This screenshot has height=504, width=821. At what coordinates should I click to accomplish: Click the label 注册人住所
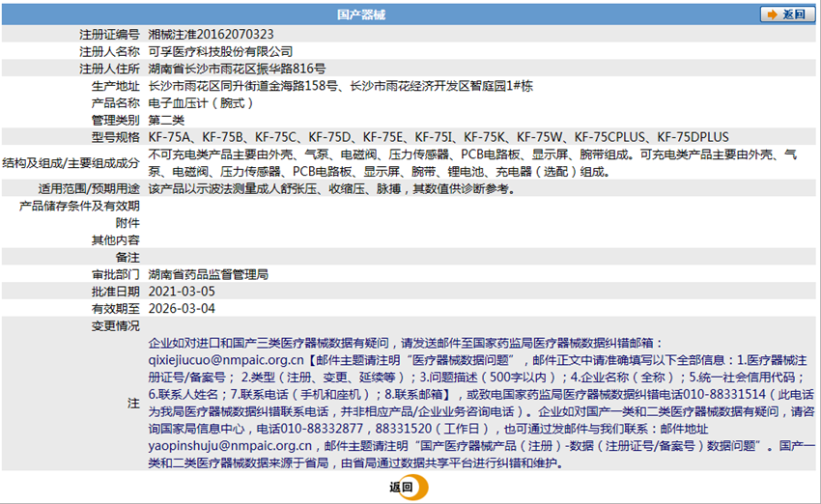pyautogui.click(x=109, y=69)
